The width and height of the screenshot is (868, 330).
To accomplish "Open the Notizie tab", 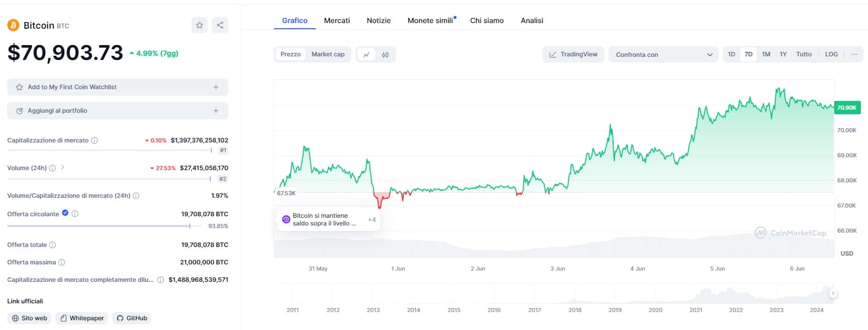I will [379, 20].
